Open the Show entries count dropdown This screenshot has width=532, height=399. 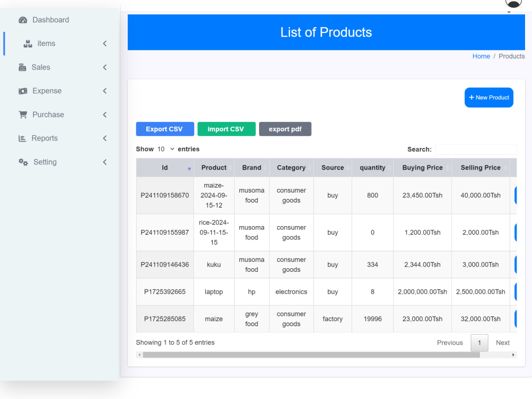coord(165,149)
